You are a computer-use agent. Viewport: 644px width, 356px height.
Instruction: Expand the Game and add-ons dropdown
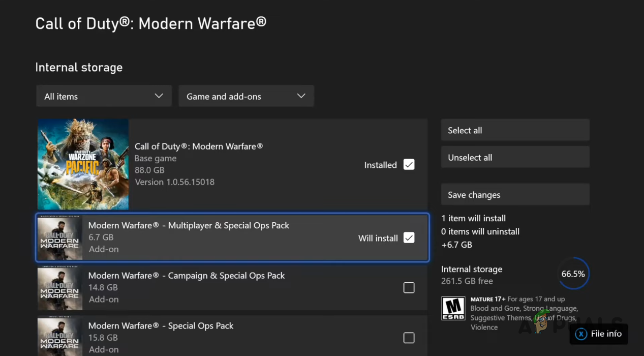coord(246,96)
